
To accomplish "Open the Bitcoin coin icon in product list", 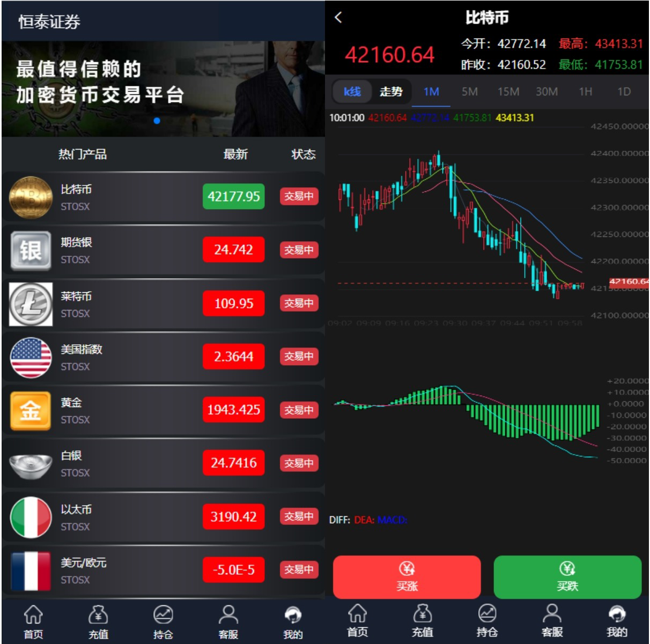I will coord(31,197).
